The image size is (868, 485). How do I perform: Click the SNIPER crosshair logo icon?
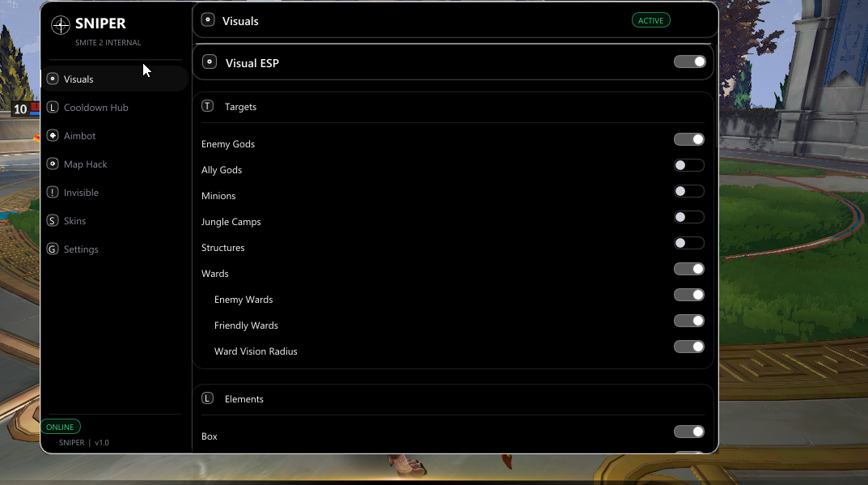pyautogui.click(x=61, y=25)
